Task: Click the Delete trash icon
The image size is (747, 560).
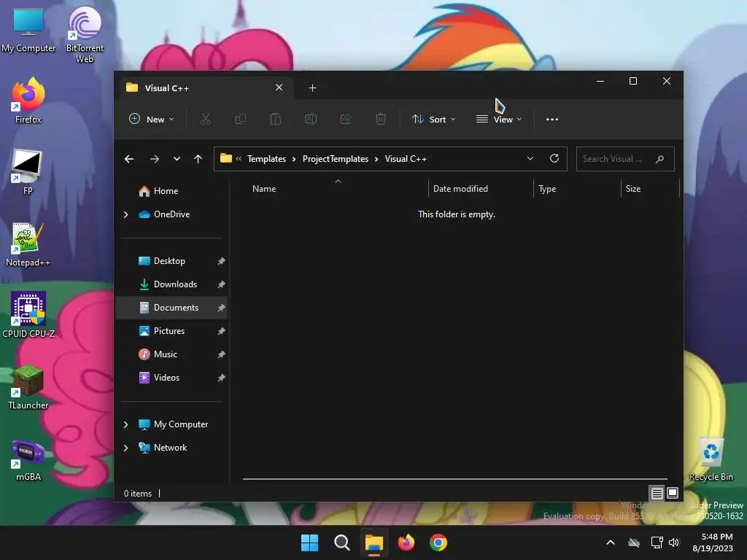Action: (381, 119)
